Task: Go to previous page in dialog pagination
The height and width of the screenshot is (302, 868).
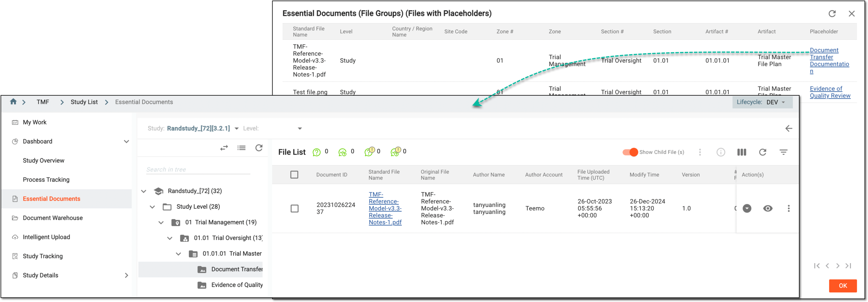Action: 827,266
